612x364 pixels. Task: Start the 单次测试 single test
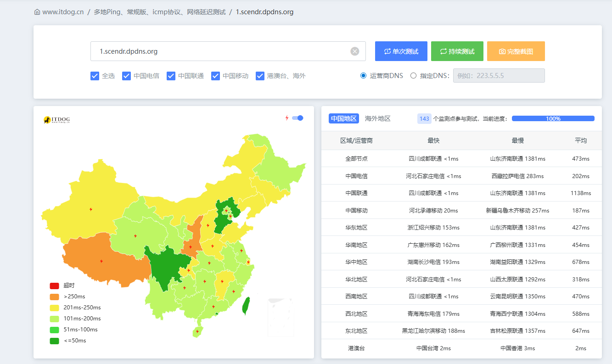[401, 51]
